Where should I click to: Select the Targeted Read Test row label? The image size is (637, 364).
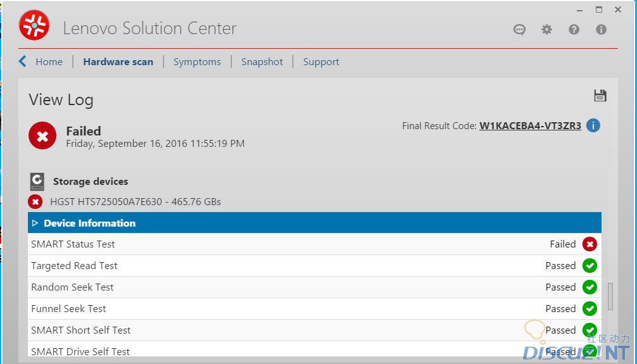(x=74, y=265)
